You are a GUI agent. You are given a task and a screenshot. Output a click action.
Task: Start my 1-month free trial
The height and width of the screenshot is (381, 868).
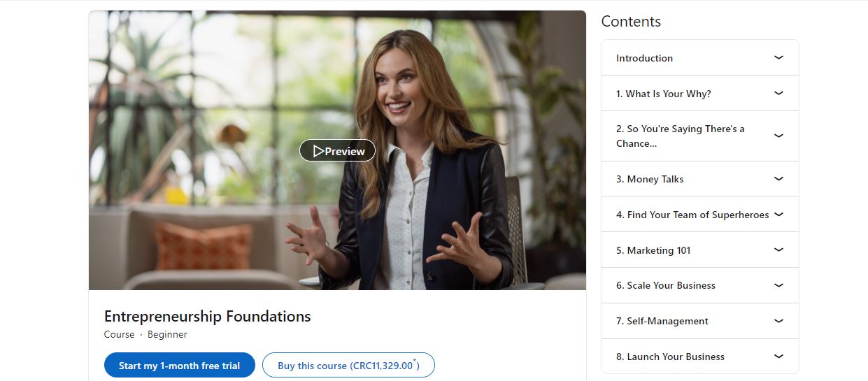pos(179,365)
